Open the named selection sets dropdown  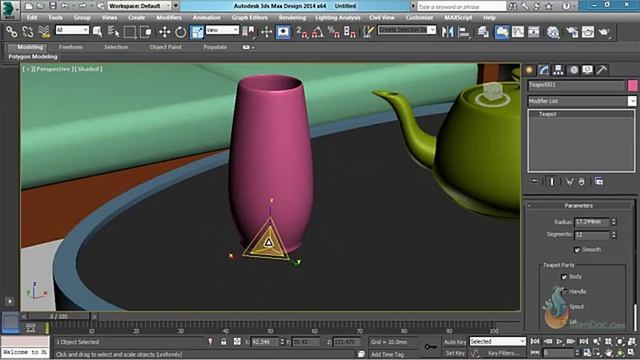coord(407,30)
